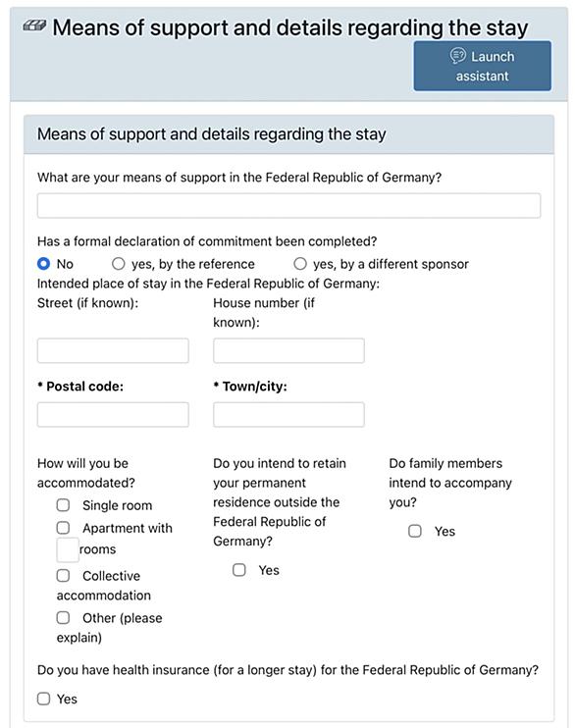575x728 pixels.
Task: Focus the House number input field
Action: point(288,350)
